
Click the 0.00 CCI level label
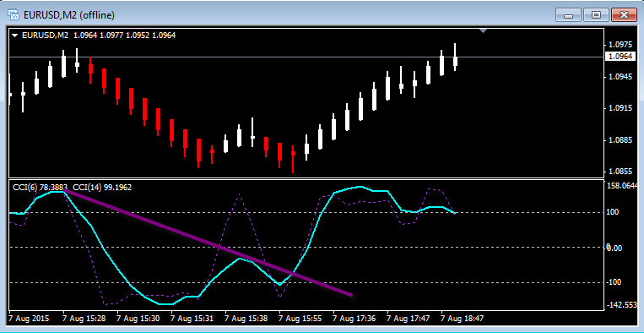615,248
